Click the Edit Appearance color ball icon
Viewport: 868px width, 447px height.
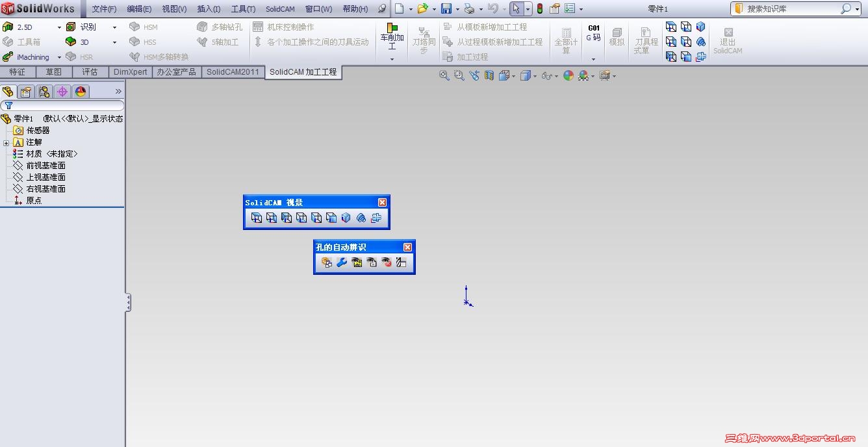(568, 75)
